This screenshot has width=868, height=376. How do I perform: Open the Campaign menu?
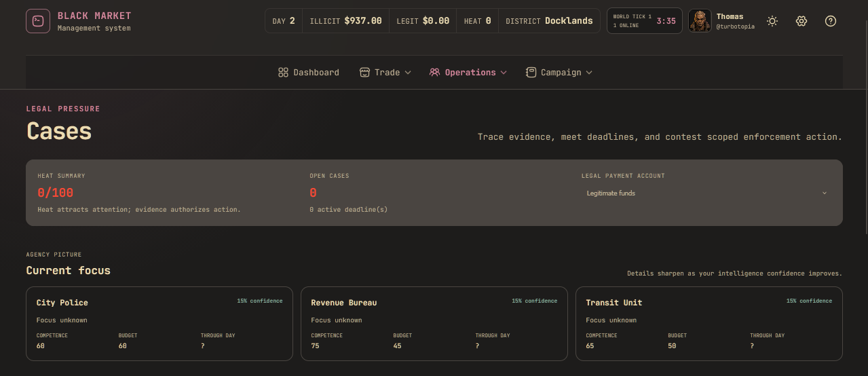tap(559, 73)
